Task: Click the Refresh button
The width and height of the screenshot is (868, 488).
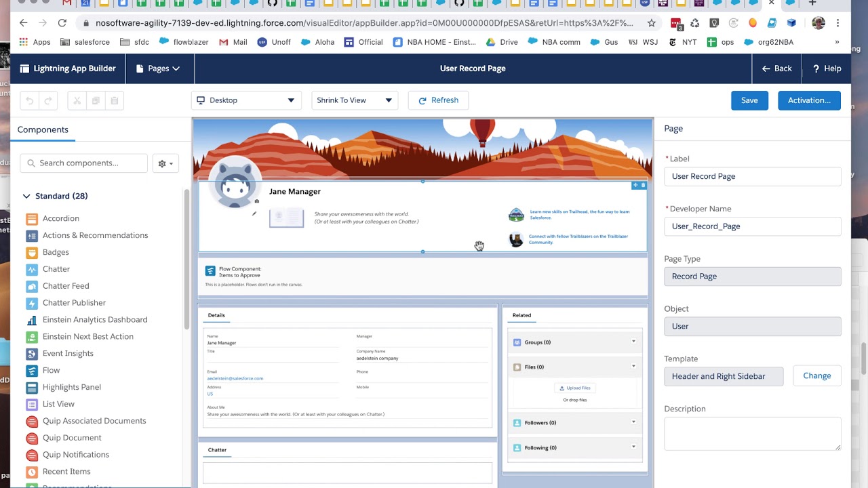Action: (438, 100)
